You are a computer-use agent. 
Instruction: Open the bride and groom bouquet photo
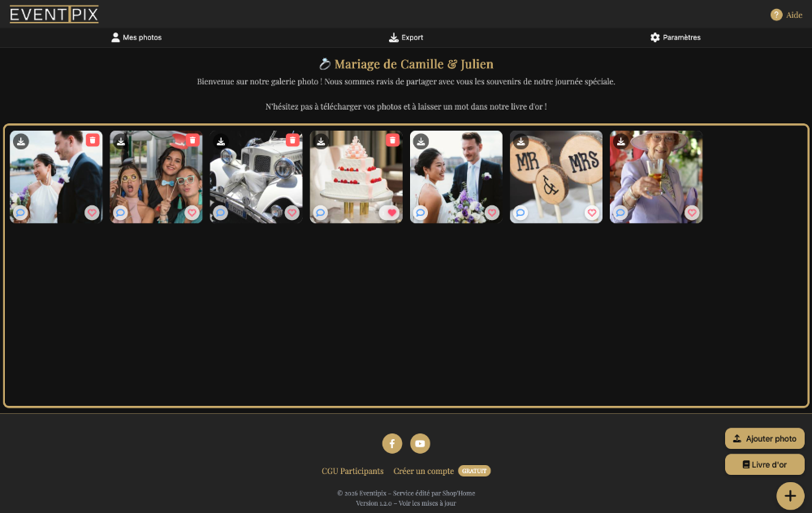456,179
